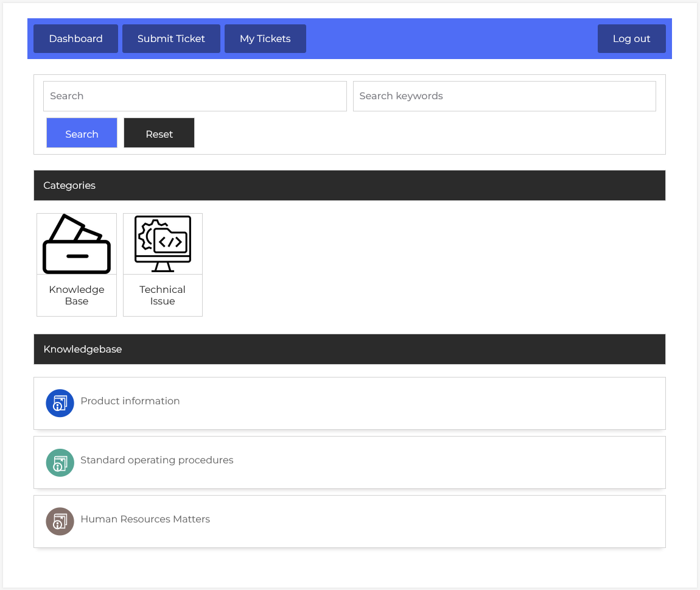Select the Technical Issue category label
Image resolution: width=700 pixels, height=590 pixels.
pyautogui.click(x=163, y=295)
